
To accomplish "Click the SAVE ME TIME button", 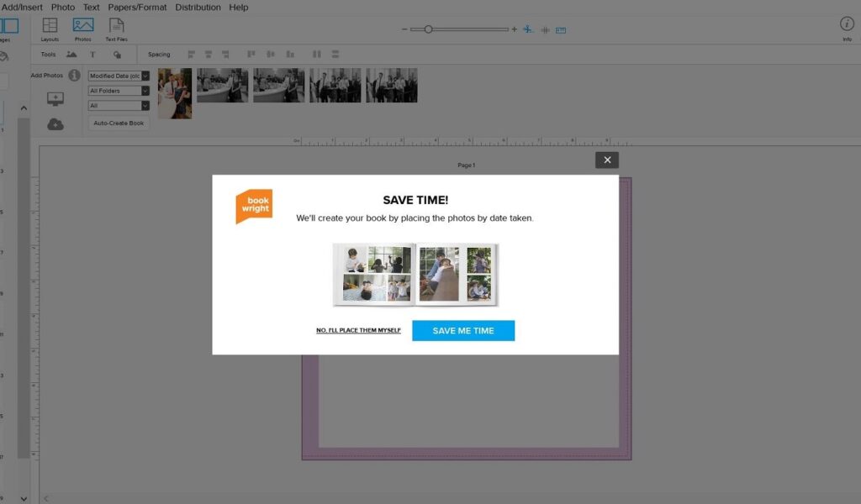I will pyautogui.click(x=463, y=331).
